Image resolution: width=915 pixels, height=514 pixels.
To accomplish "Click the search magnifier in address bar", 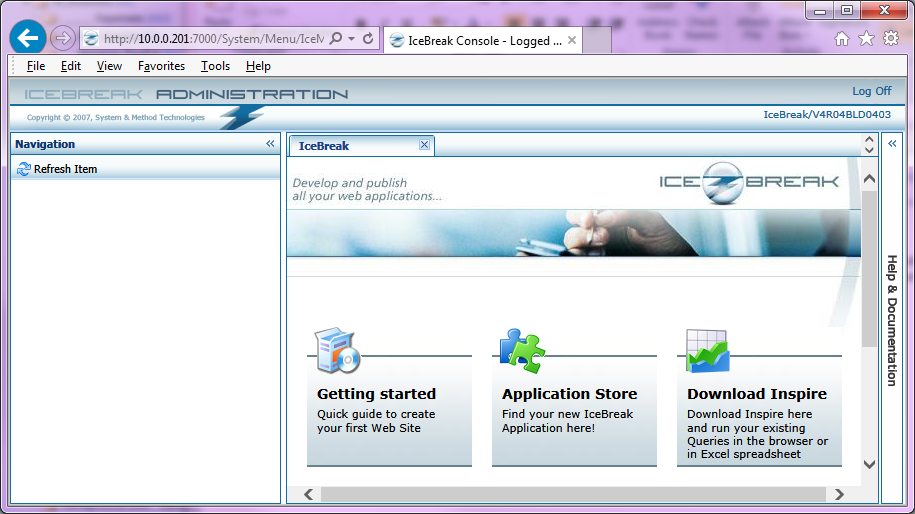I will (x=336, y=39).
